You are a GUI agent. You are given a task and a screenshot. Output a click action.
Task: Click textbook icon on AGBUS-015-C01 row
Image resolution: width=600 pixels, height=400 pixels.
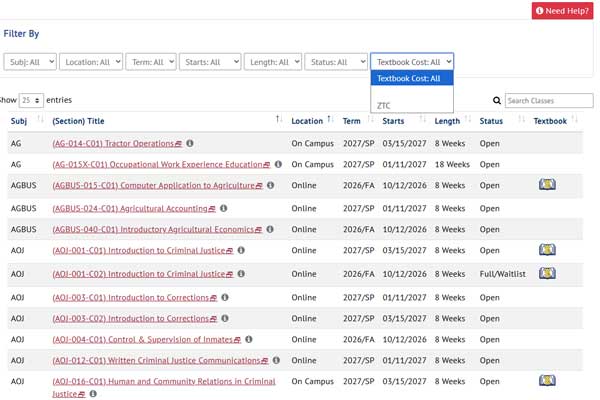click(x=547, y=184)
